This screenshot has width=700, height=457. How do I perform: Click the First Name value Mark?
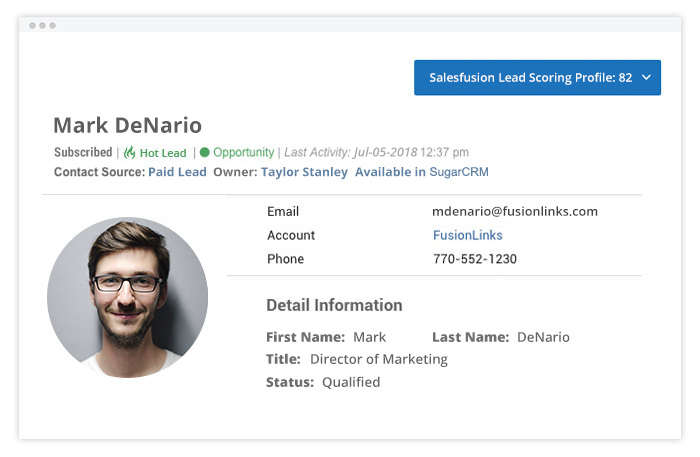click(369, 337)
